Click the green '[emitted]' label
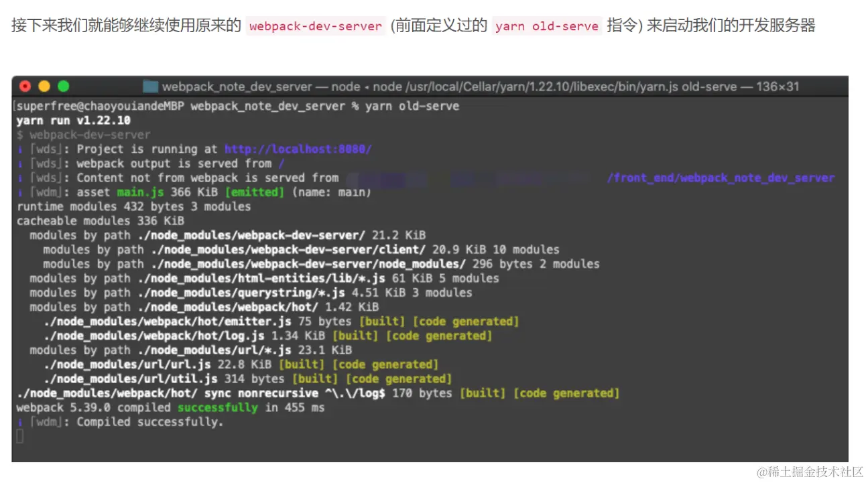This screenshot has width=868, height=483. tap(255, 192)
